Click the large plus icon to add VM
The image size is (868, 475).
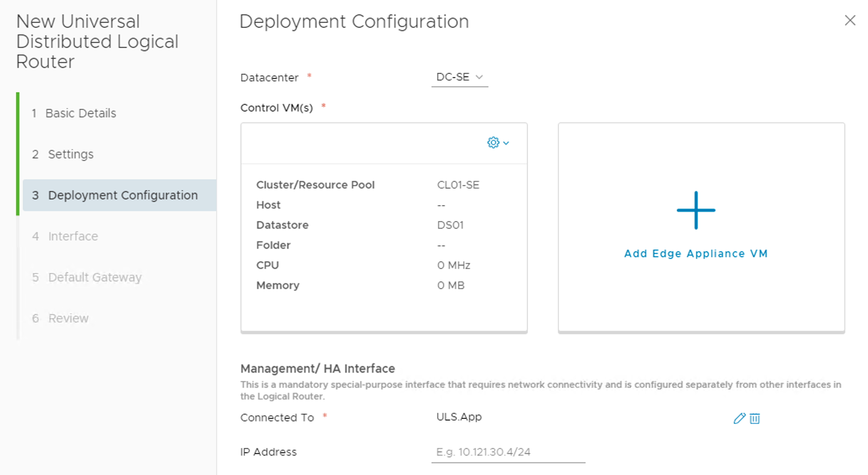(696, 210)
